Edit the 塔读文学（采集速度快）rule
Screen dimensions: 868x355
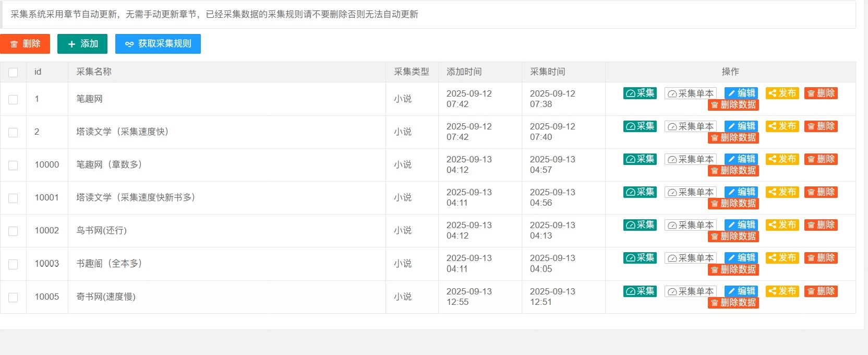[x=741, y=126]
